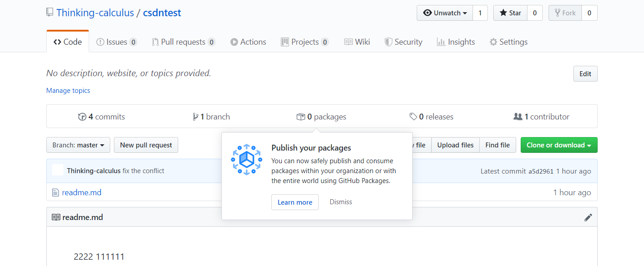Click the tag icon beside 0 releases

413,117
